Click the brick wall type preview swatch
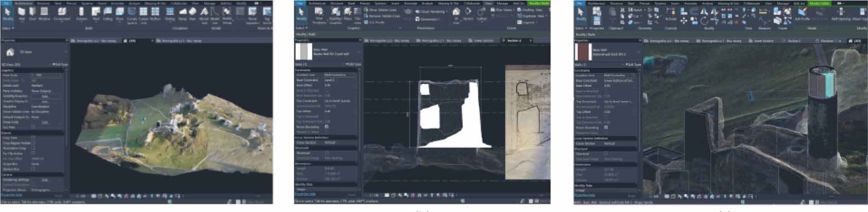868x212 pixels. 583,52
